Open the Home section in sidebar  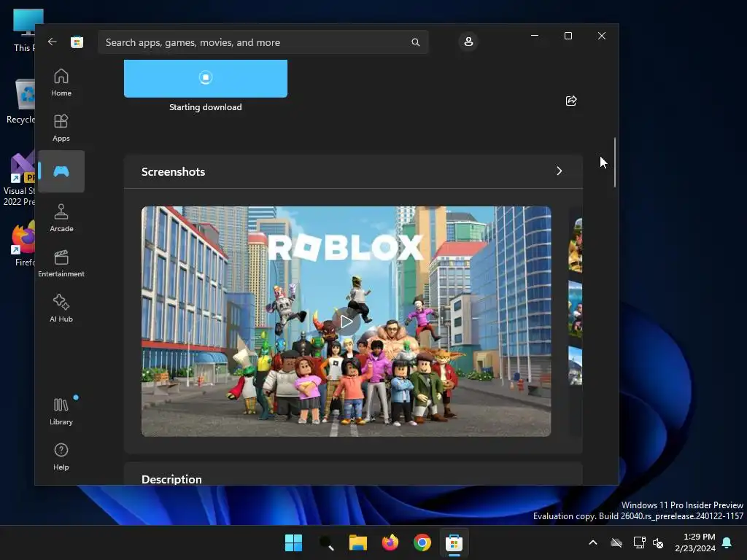tap(61, 82)
